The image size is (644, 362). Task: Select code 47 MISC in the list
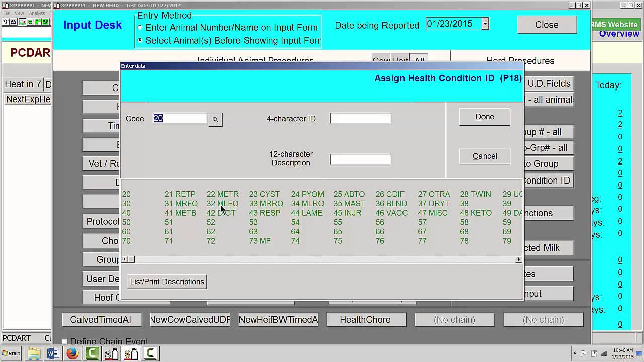(x=433, y=213)
